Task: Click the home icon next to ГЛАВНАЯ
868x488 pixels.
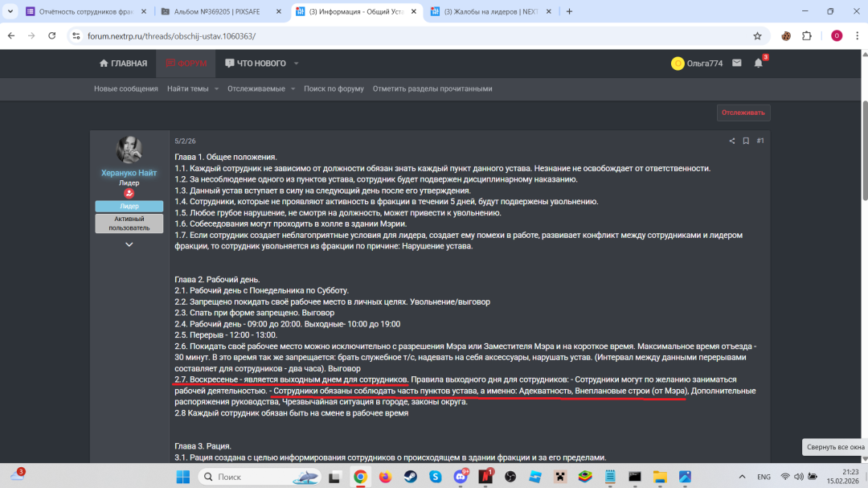Action: coord(104,63)
